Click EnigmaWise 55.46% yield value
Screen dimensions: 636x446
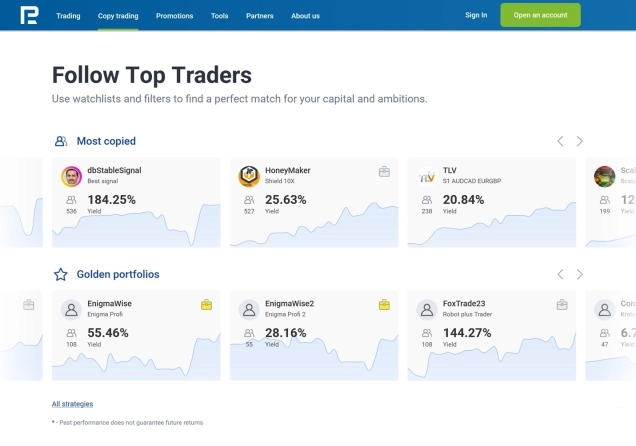(108, 333)
